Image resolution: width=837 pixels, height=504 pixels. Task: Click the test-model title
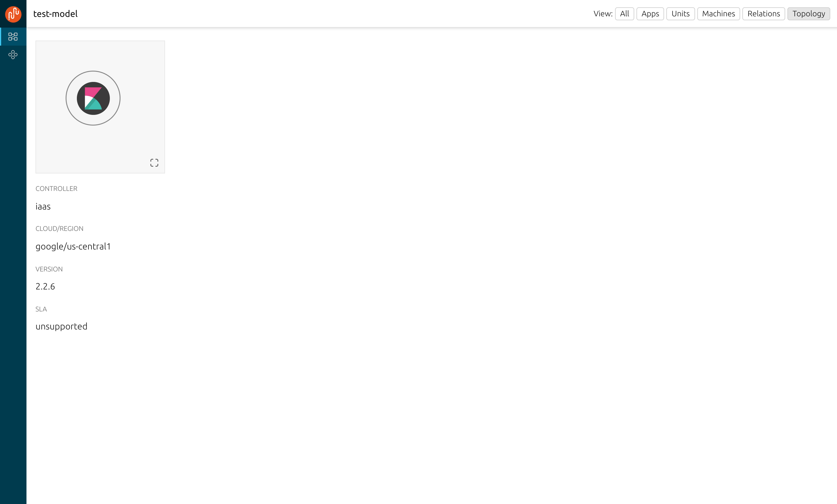(55, 14)
